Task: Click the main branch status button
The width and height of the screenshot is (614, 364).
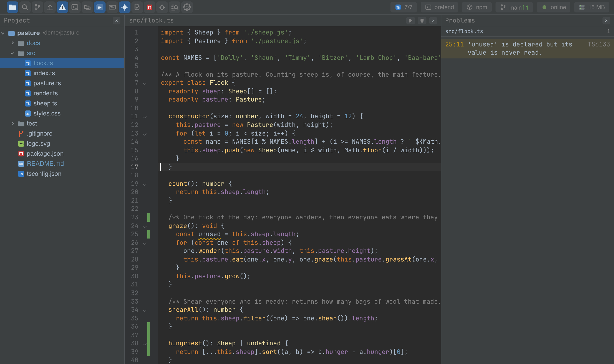Action: pyautogui.click(x=514, y=7)
